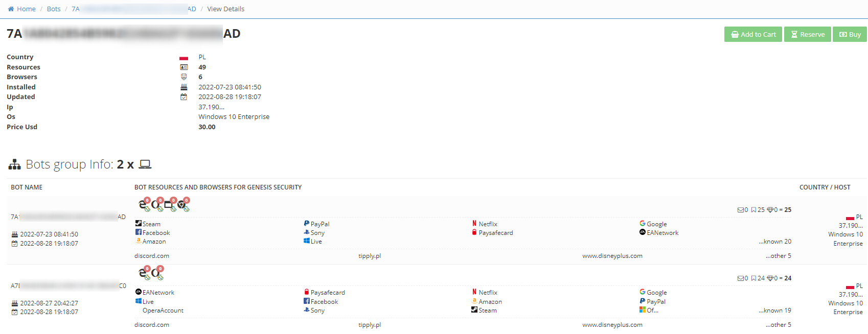This screenshot has height=334, width=868.
Task: Click the PayPal icon in first bot row
Action: 306,223
